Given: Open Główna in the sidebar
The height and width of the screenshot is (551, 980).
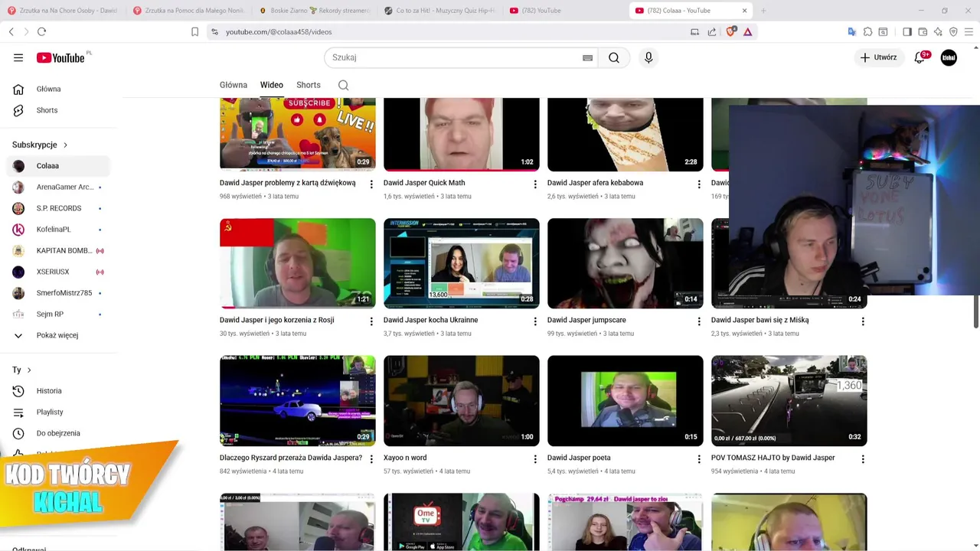Looking at the screenshot, I should [60, 90].
